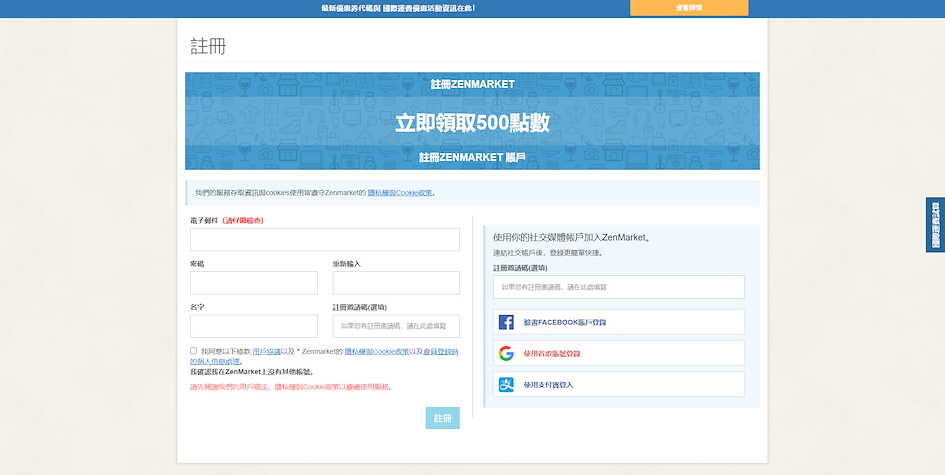Viewport: 945px width, 475px height.
Task: Click the top banner text 最新優惠券代碼與 國際運費優惠活動資訊在此!
Action: (398, 8)
